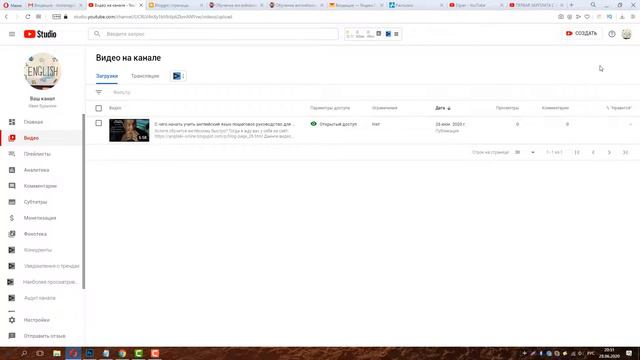Open notification center in system tray
640x360 pixels.
(629, 353)
